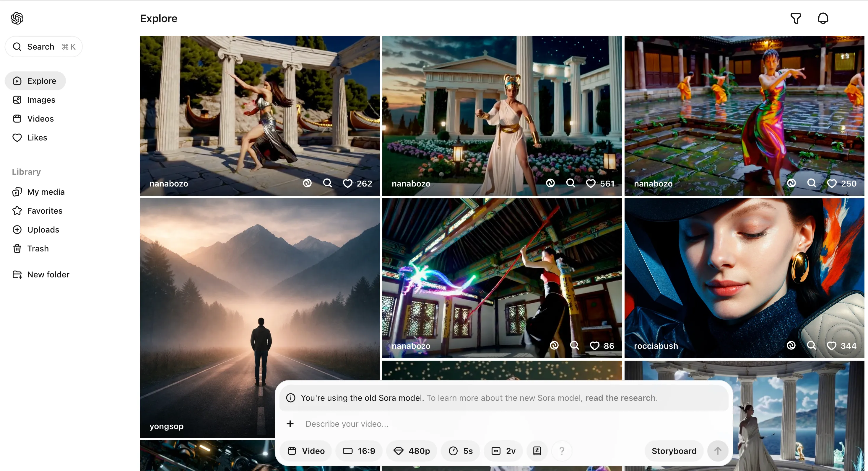Click the filter funnel icon

796,18
